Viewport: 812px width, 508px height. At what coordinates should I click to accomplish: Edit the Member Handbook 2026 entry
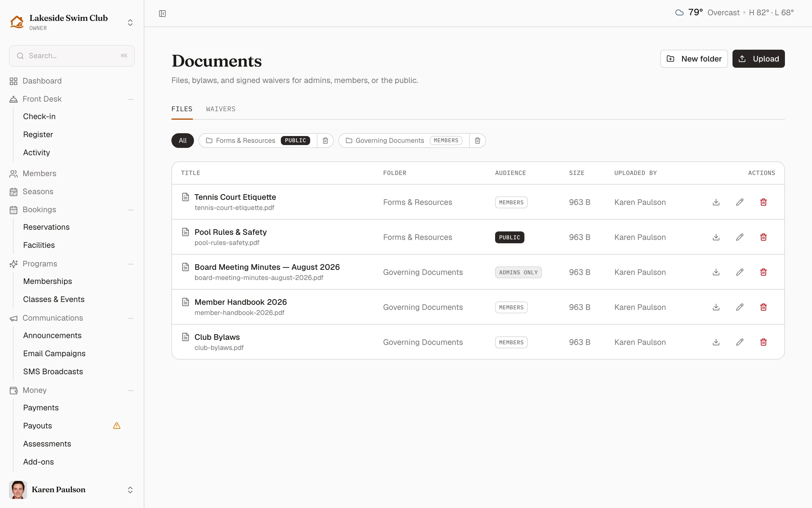(x=740, y=307)
